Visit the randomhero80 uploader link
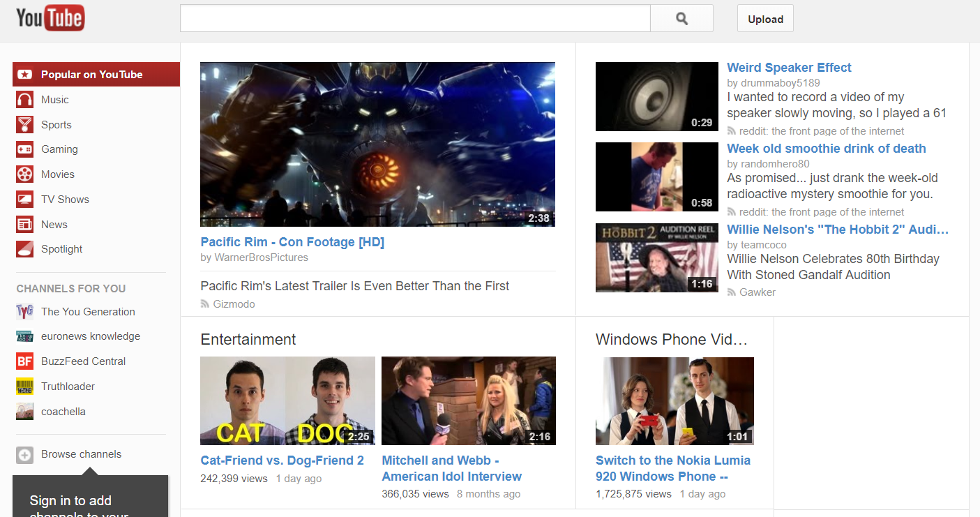The height and width of the screenshot is (517, 980). (775, 164)
